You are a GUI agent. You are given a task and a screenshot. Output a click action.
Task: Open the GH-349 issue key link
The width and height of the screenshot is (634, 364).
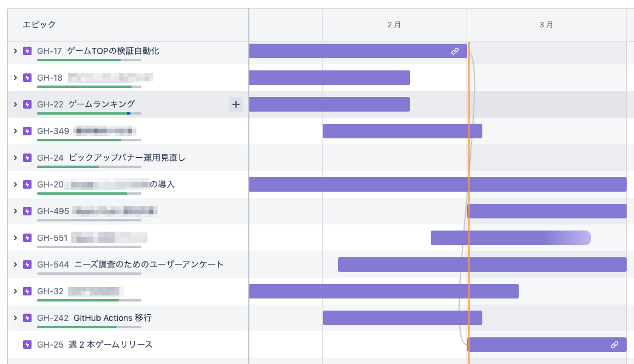point(52,131)
